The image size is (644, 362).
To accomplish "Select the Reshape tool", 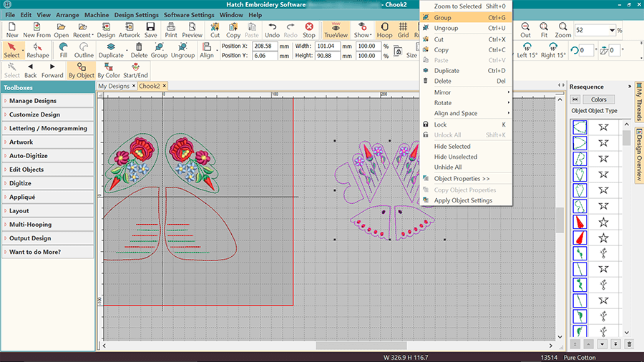I will click(38, 50).
